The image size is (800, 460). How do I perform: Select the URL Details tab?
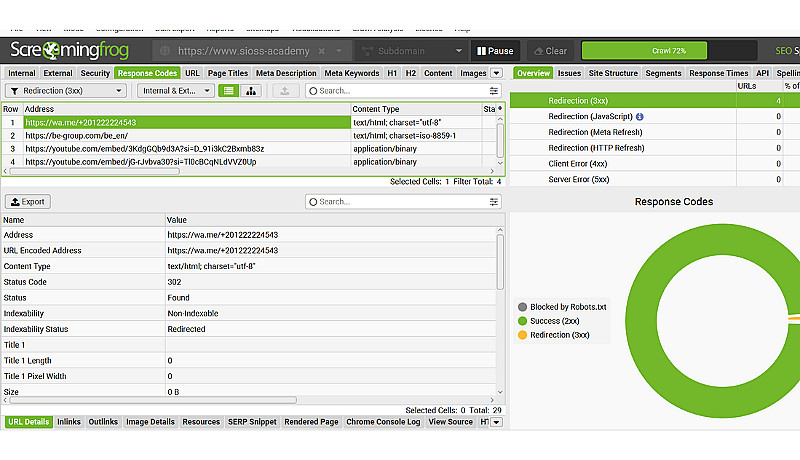pyautogui.click(x=29, y=422)
